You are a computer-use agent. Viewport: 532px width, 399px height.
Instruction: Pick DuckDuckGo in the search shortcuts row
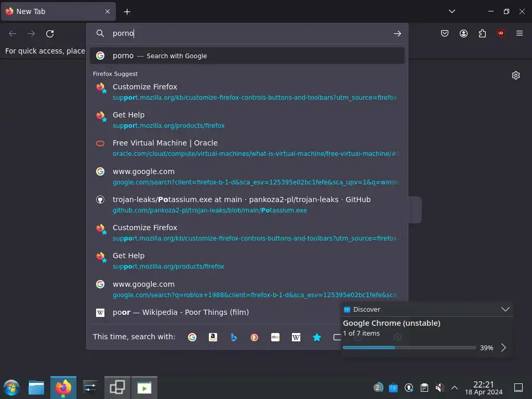(254, 337)
